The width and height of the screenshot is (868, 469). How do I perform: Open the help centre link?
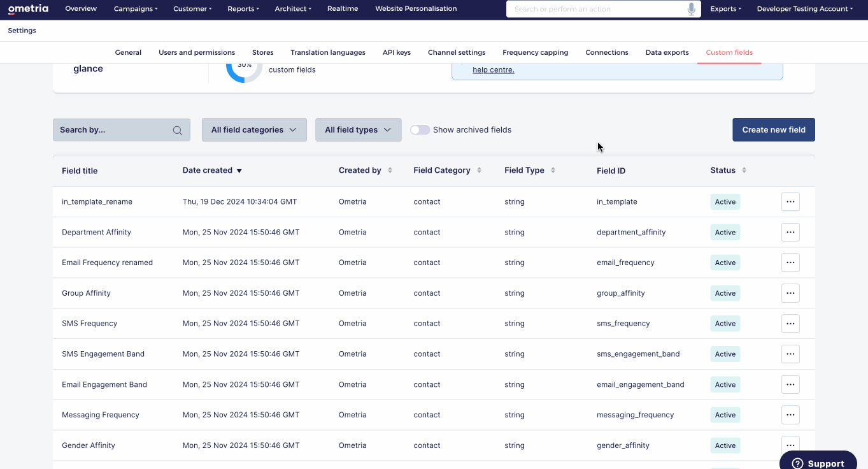pos(494,69)
